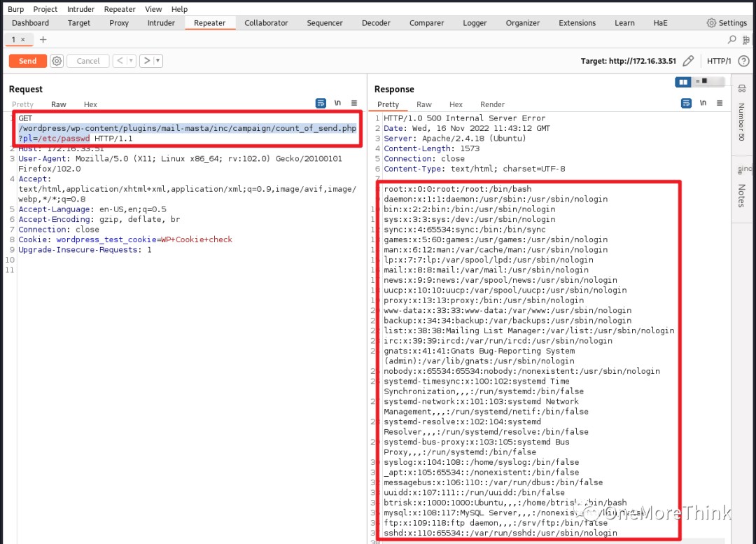
Task: Add a new Repeater tab with plus
Action: (43, 39)
